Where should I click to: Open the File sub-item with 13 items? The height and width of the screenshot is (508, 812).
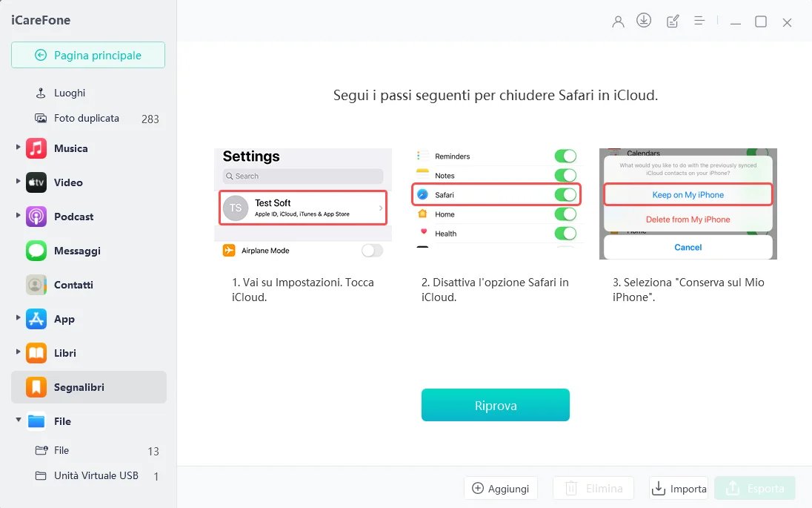[x=96, y=450]
